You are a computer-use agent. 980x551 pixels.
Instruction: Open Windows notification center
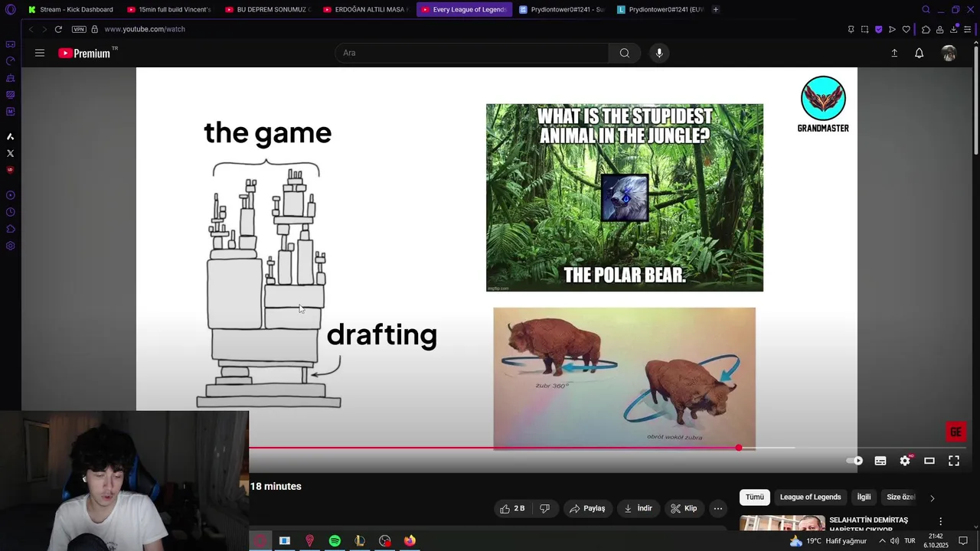tap(963, 541)
